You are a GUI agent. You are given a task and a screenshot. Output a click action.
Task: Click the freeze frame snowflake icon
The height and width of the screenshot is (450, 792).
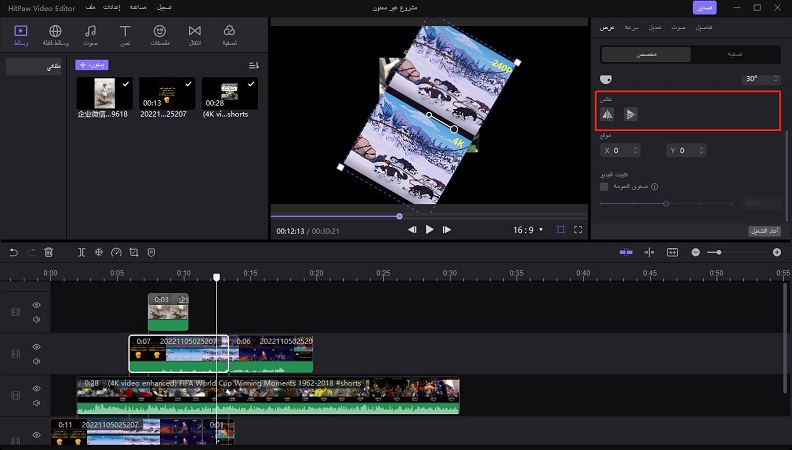[99, 252]
